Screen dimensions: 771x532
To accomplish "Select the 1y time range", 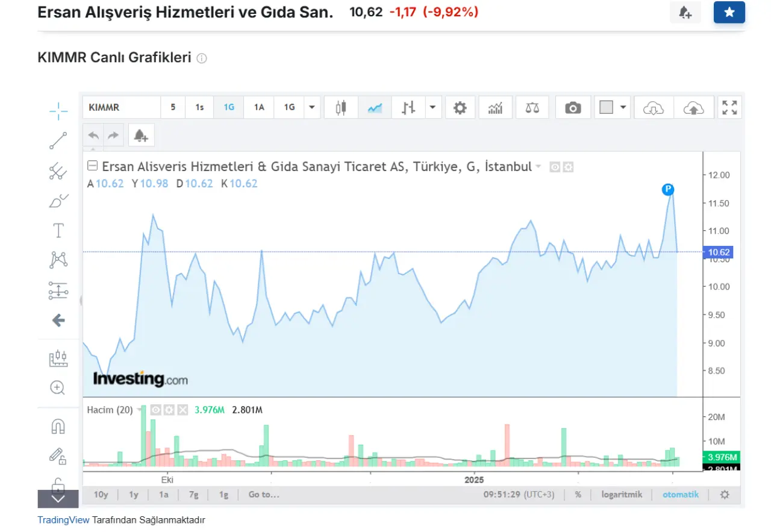I will (134, 495).
